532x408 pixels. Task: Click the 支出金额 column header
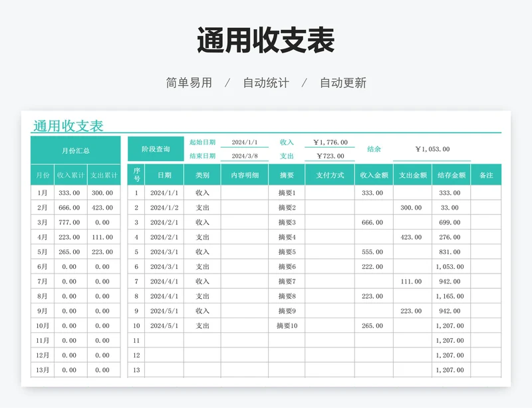(412, 175)
